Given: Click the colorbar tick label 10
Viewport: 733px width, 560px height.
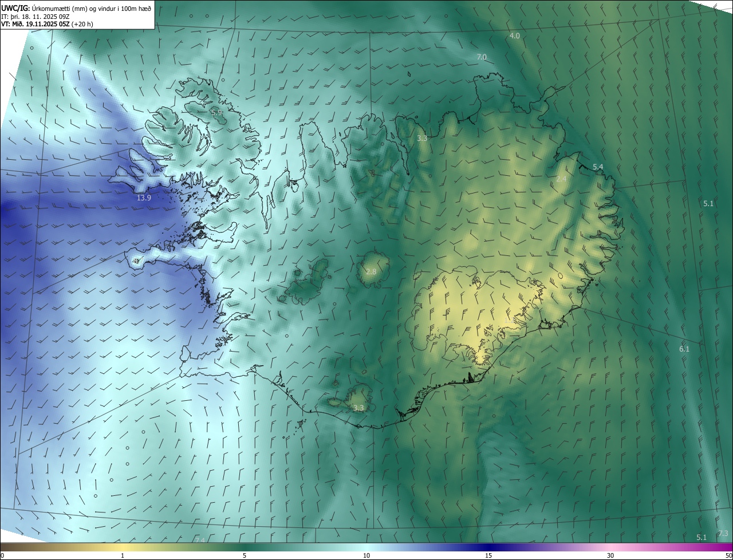Looking at the screenshot, I should click(x=366, y=556).
